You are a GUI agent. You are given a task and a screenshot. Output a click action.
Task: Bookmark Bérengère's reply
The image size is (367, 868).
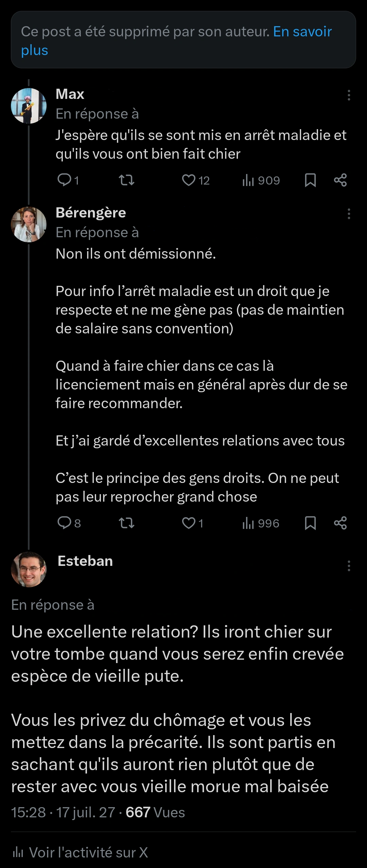point(310,523)
